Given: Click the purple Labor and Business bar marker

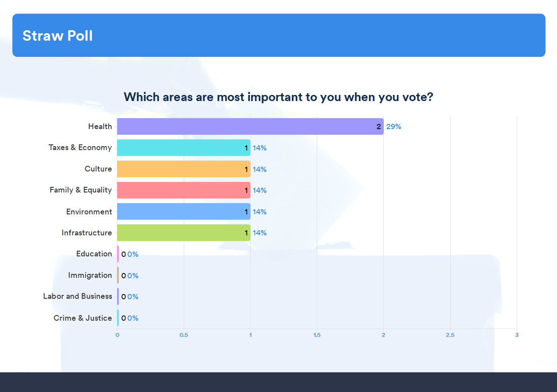Looking at the screenshot, I should point(118,297).
